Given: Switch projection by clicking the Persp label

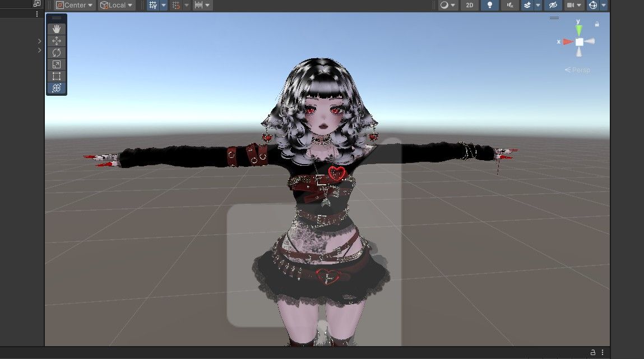Looking at the screenshot, I should click(577, 70).
